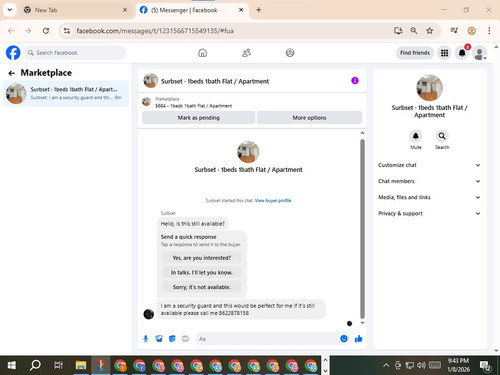Image resolution: width=500 pixels, height=375 pixels.
Task: Send 'Sorry, it's not available.' response
Action: (202, 287)
